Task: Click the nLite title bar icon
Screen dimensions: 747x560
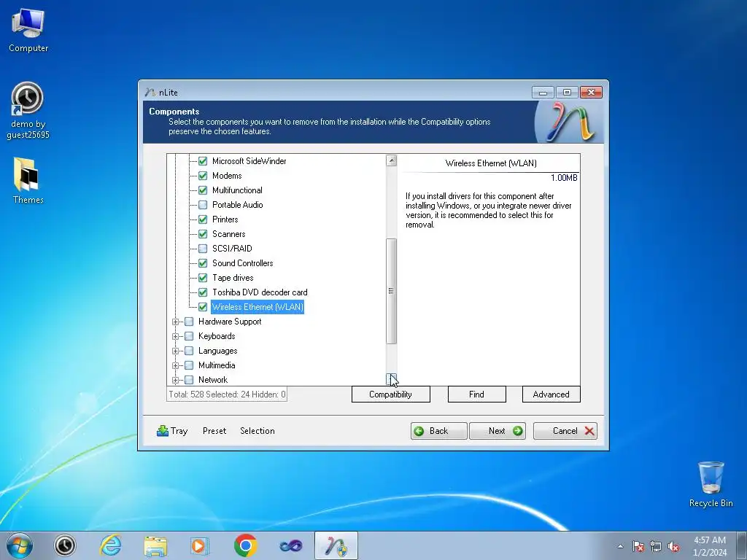Action: point(150,93)
